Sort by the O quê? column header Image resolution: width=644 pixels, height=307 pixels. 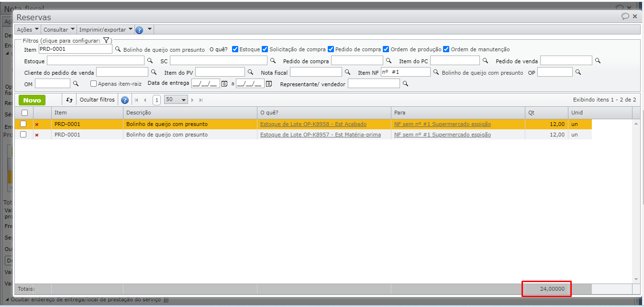pyautogui.click(x=324, y=113)
